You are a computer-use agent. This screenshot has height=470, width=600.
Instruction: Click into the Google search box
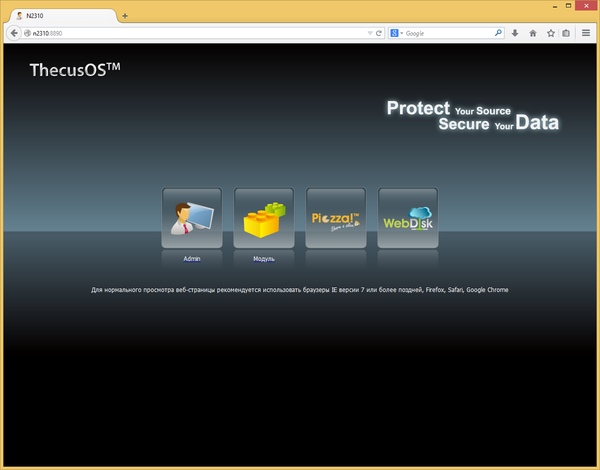pyautogui.click(x=448, y=33)
